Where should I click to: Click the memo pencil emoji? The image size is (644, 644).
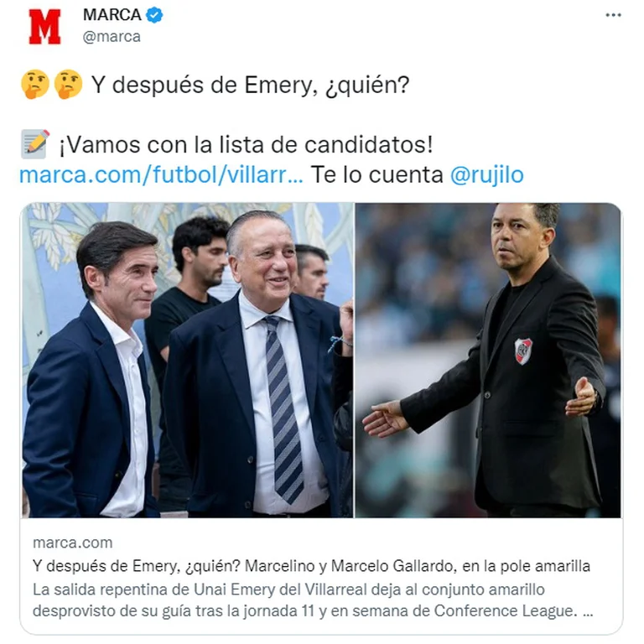[x=35, y=144]
